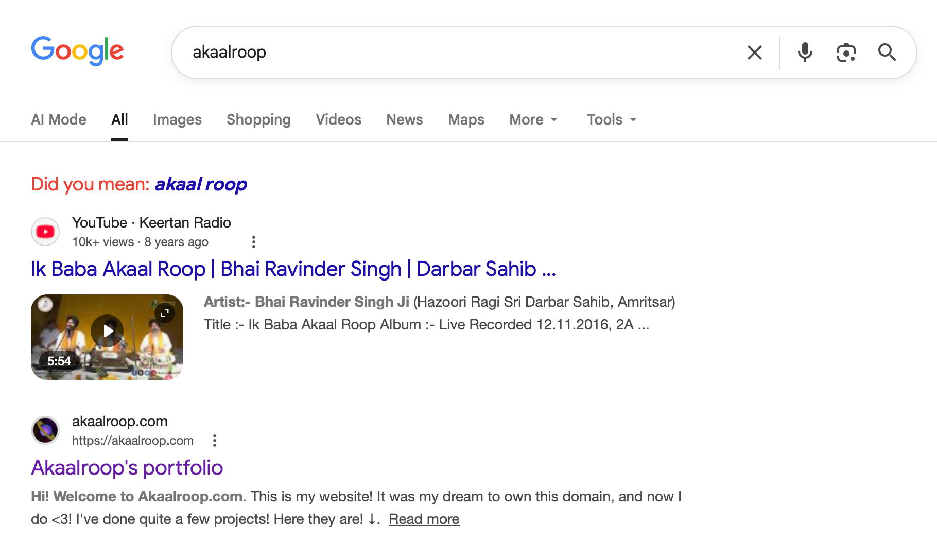This screenshot has height=560, width=937.
Task: Open options menu for YouTube result
Action: (253, 242)
